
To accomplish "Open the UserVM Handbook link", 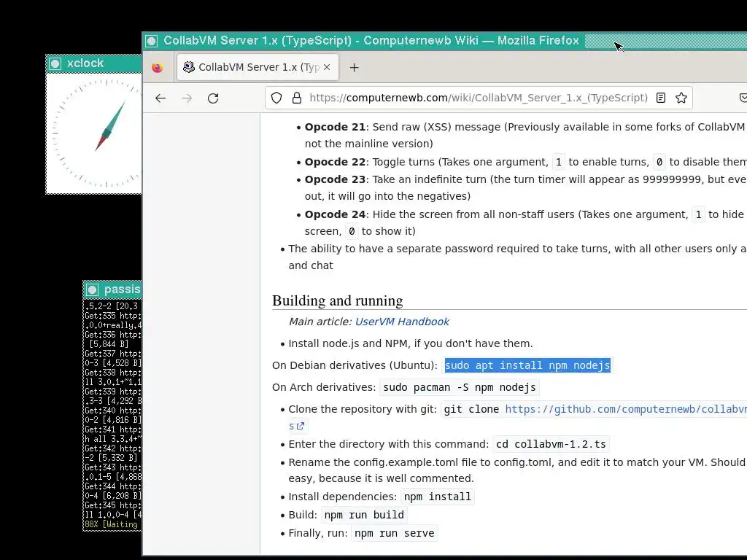I will point(402,322).
